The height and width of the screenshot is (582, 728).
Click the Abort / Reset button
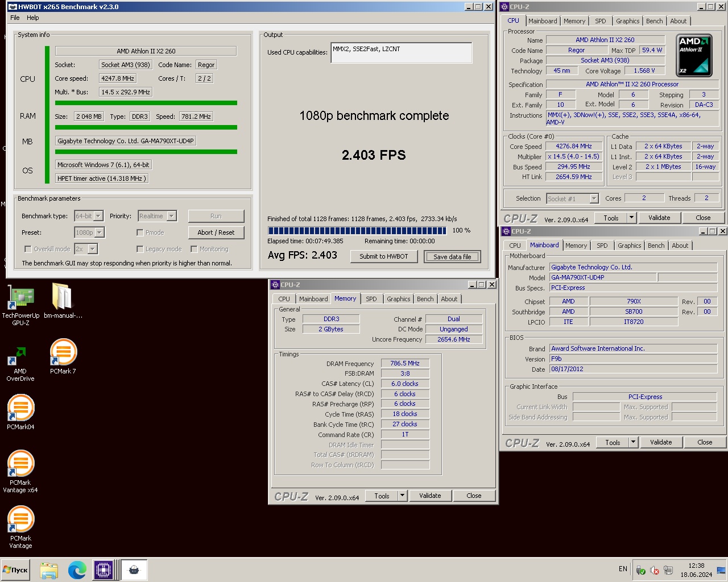click(216, 232)
